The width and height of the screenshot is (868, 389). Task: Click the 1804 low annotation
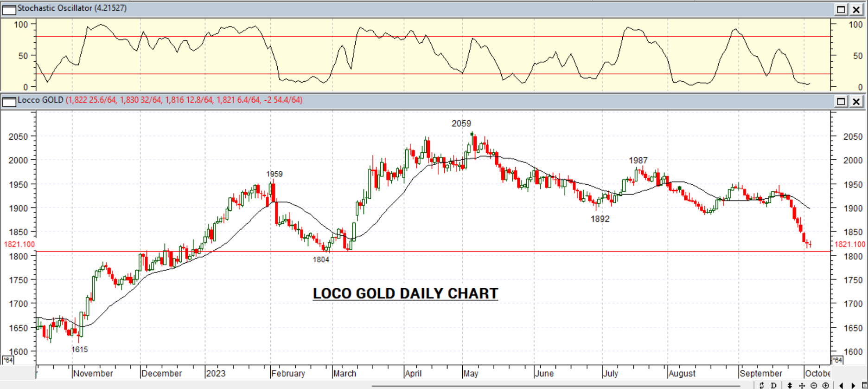coord(321,260)
